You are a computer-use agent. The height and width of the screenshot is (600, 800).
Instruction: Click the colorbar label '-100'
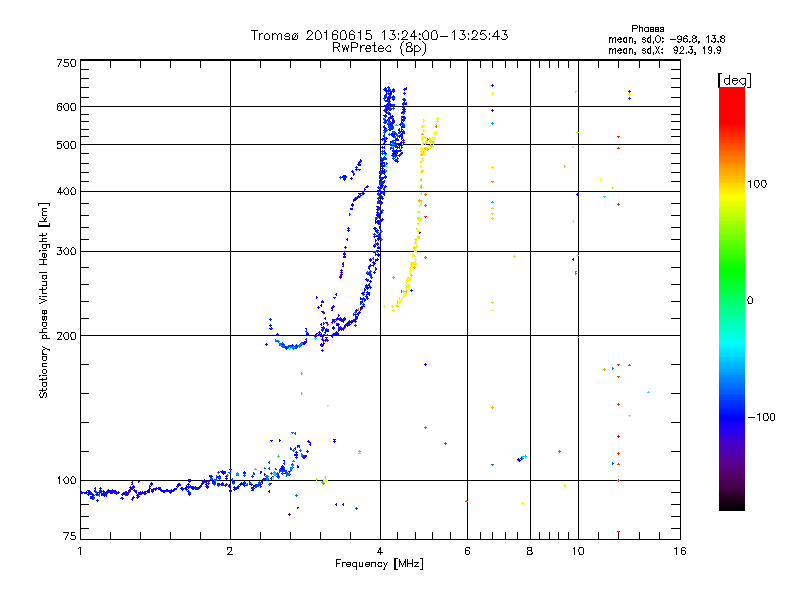click(x=761, y=417)
